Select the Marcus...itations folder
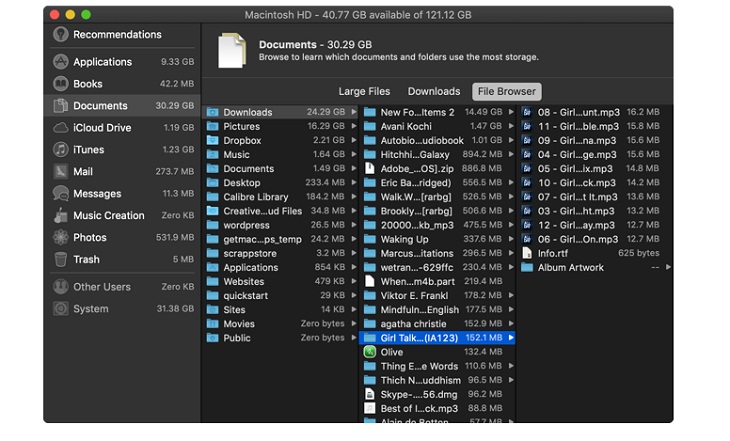This screenshot has width=730, height=441. (x=438, y=253)
